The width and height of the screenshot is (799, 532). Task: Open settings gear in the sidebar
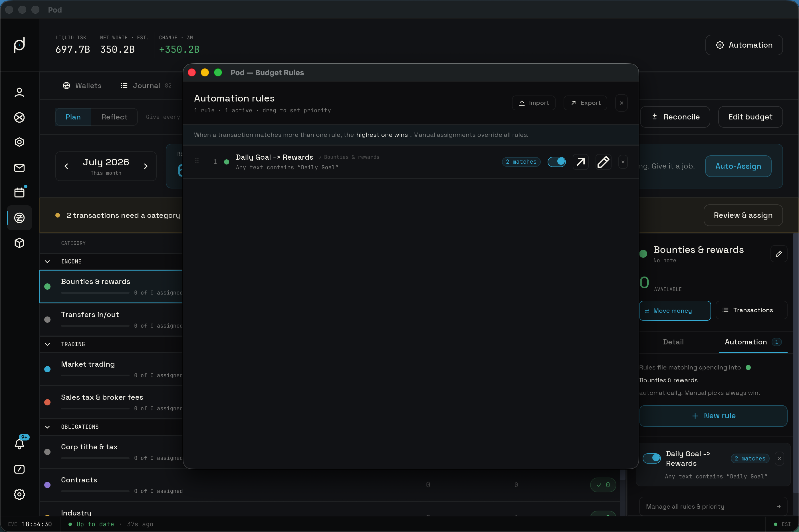[x=19, y=494]
